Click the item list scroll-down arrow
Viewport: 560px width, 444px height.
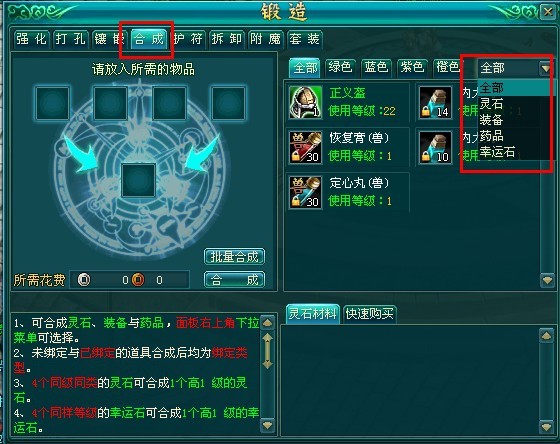coord(548,279)
